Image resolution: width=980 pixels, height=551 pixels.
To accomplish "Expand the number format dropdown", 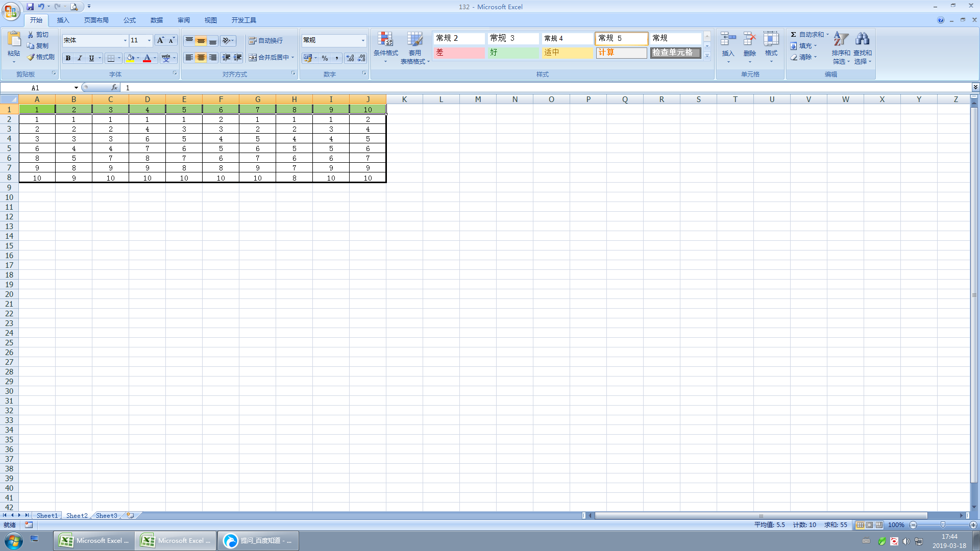I will tap(363, 40).
